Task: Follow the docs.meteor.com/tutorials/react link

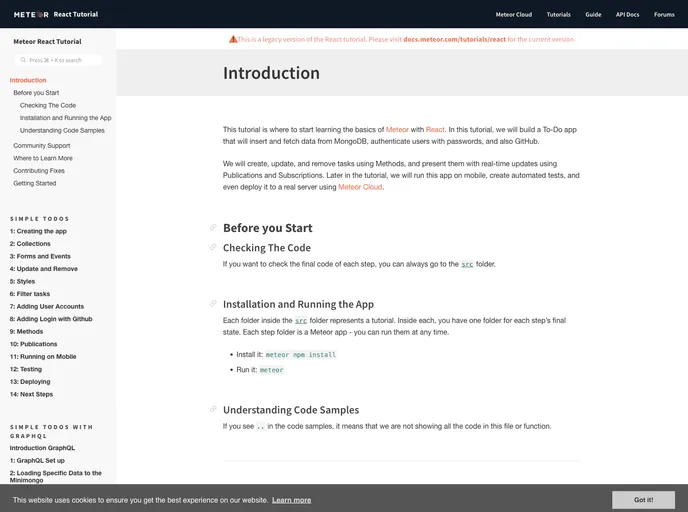Action: coord(454,39)
